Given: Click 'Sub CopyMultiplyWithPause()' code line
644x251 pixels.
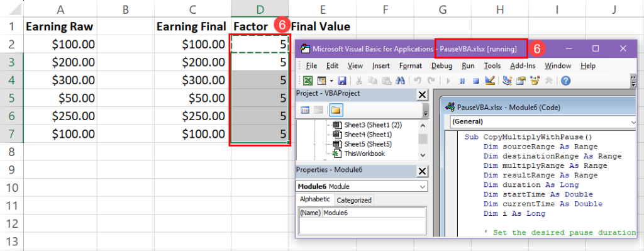Looking at the screenshot, I should tap(528, 137).
